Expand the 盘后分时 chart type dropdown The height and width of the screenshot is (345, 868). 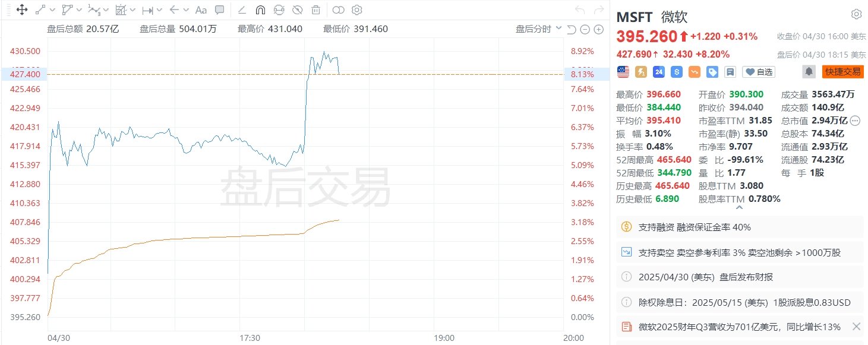coord(537,29)
